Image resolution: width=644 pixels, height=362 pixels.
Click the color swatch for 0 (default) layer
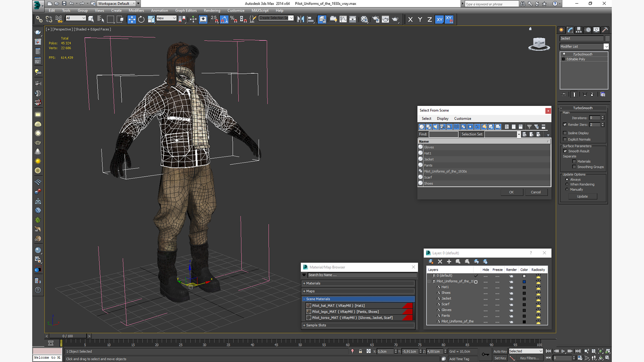(x=524, y=276)
